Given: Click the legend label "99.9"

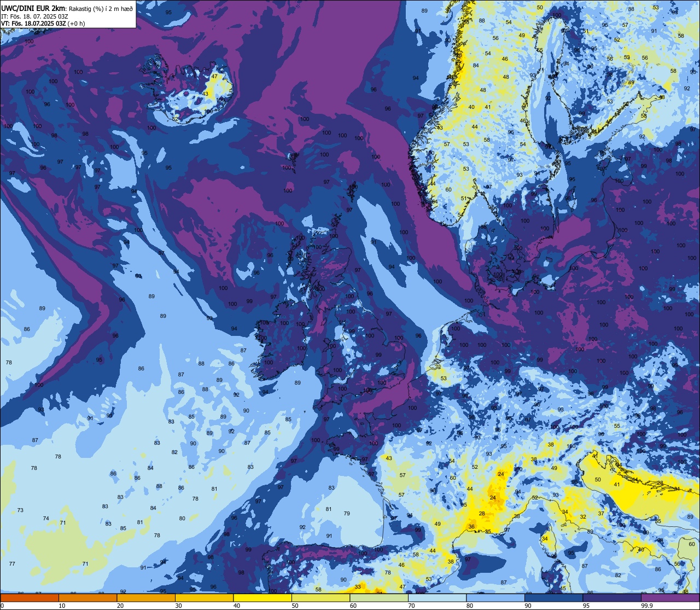Looking at the screenshot, I should [x=647, y=606].
